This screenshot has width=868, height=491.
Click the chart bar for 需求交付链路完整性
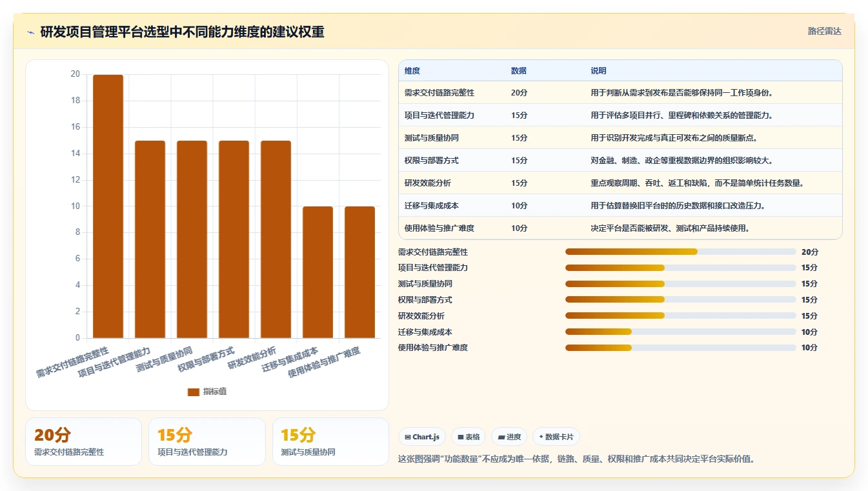(x=108, y=206)
